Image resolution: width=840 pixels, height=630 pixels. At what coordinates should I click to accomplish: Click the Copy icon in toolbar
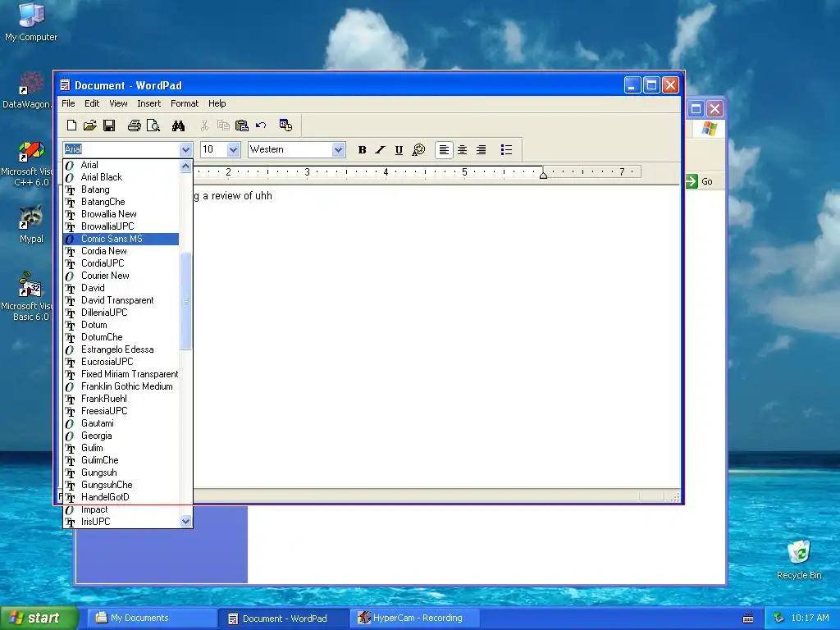[x=223, y=126]
